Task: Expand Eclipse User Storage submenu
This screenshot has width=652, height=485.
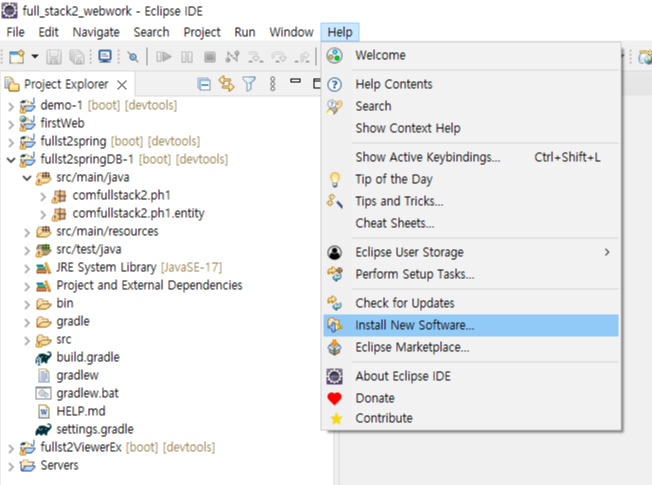Action: click(x=471, y=252)
